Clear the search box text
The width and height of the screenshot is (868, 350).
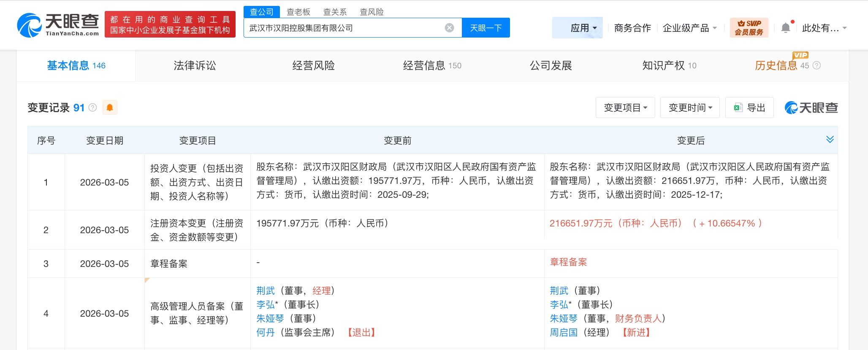tap(449, 28)
